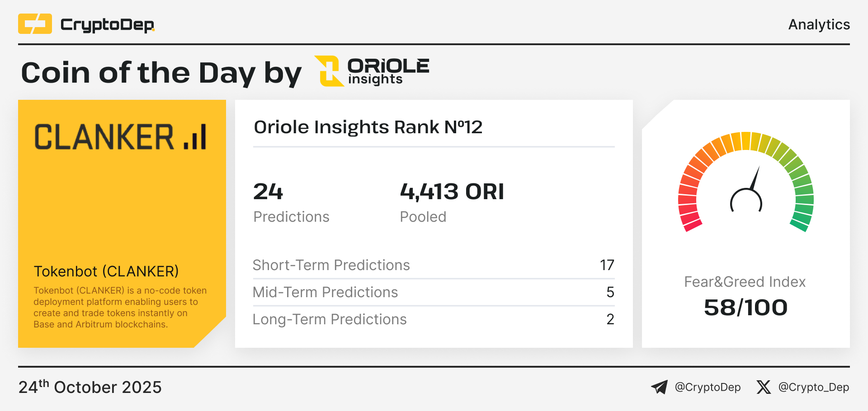Open the @Crypto_Dep X handle

[813, 387]
